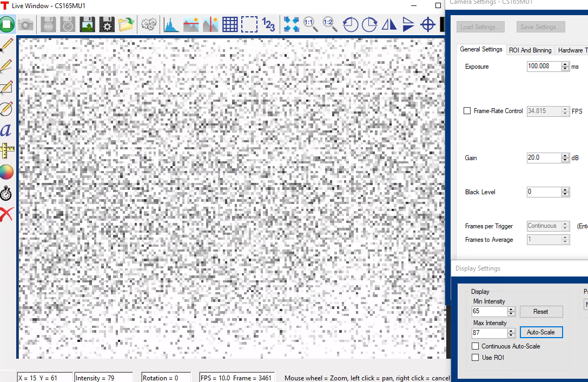Decrease Min Intensity with down arrow
Image resolution: width=588 pixels, height=382 pixels.
click(x=511, y=314)
